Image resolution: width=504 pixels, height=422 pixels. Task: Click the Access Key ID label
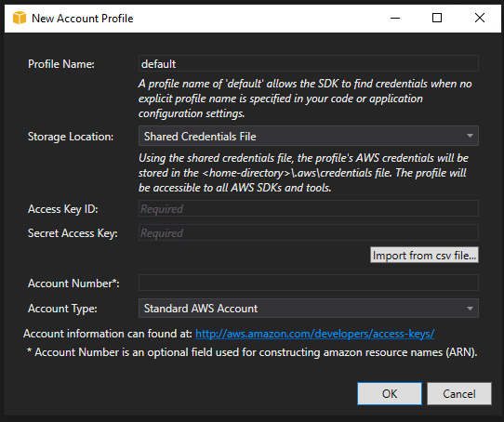(62, 209)
